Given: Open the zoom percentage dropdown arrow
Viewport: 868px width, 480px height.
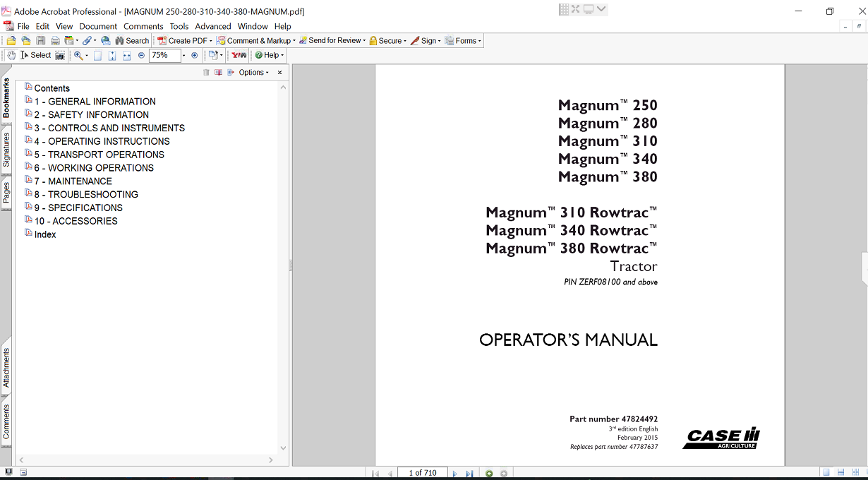Looking at the screenshot, I should tap(184, 55).
